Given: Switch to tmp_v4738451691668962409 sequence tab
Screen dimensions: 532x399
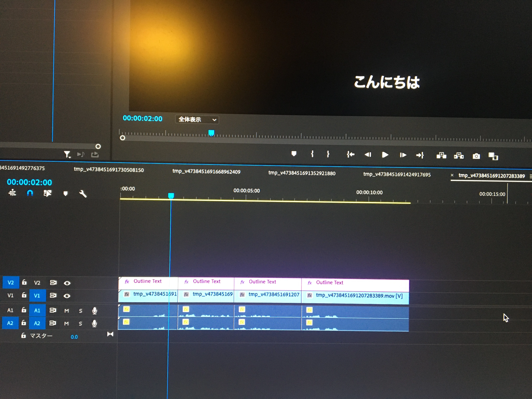Looking at the screenshot, I should 206,172.
